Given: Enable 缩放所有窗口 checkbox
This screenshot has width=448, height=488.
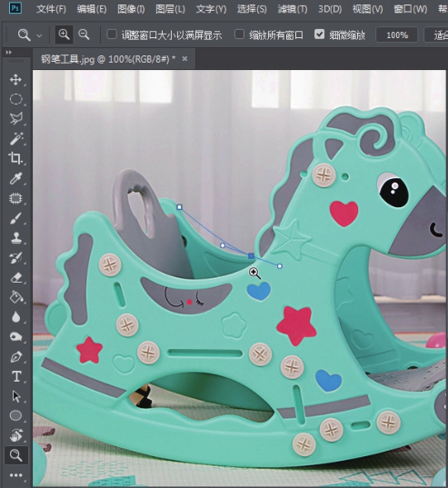Looking at the screenshot, I should pos(239,34).
